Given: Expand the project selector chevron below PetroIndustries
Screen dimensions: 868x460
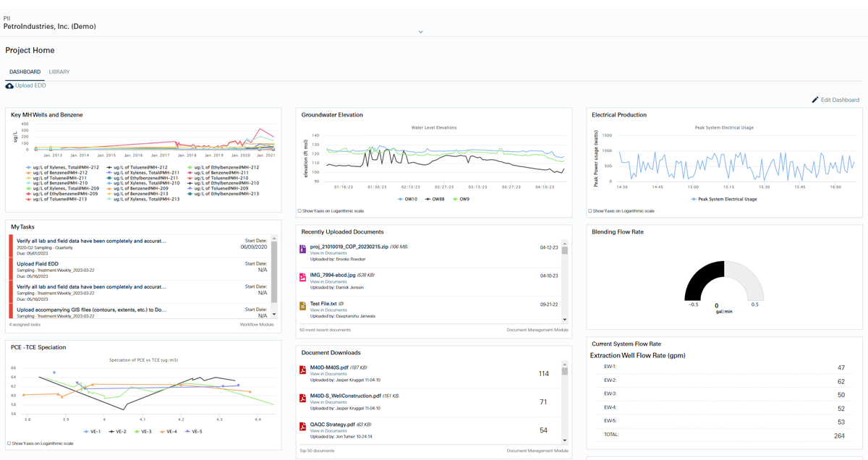Looking at the screenshot, I should click(x=420, y=32).
